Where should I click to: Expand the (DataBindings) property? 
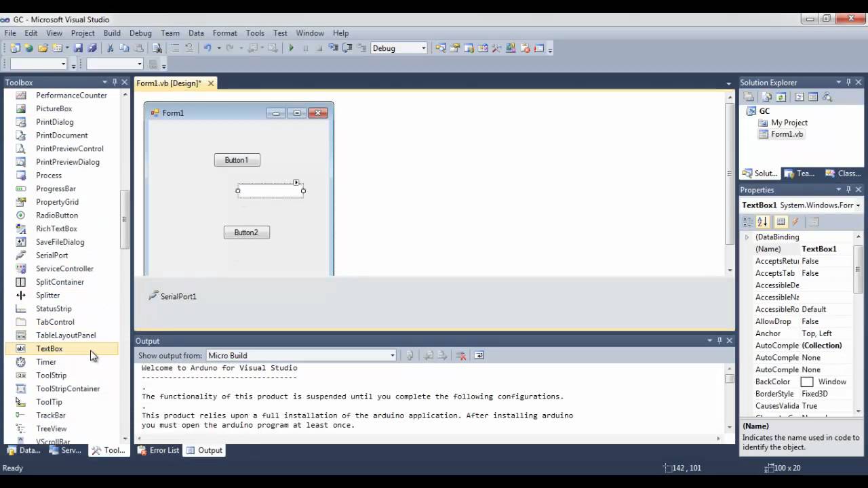click(x=747, y=237)
